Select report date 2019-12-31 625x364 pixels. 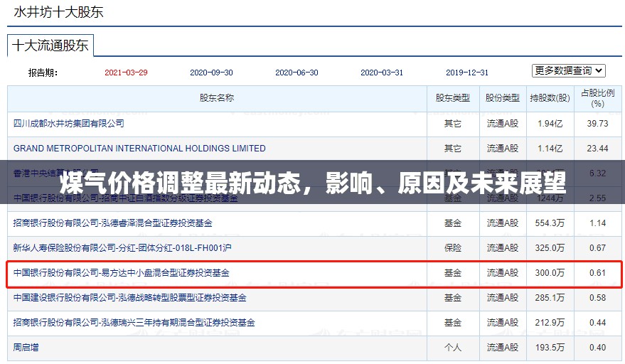point(467,73)
